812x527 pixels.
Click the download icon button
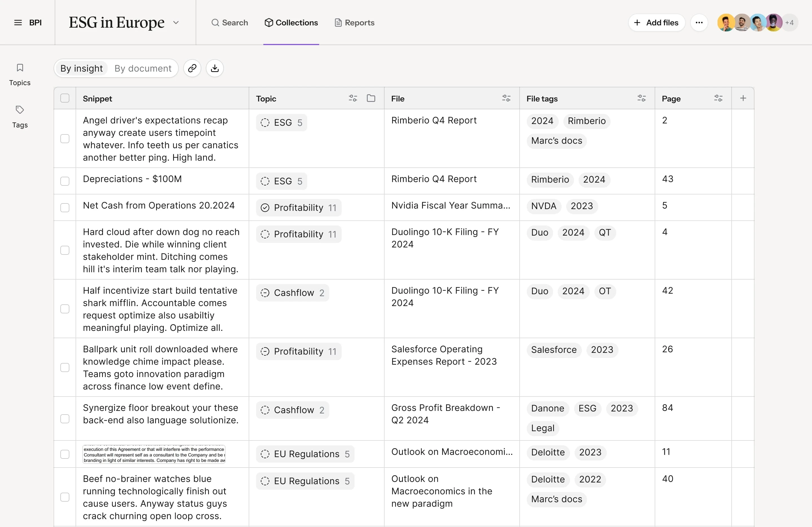[x=215, y=68]
